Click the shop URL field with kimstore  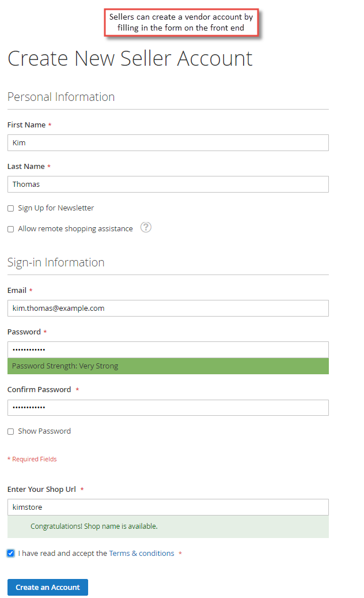(168, 507)
